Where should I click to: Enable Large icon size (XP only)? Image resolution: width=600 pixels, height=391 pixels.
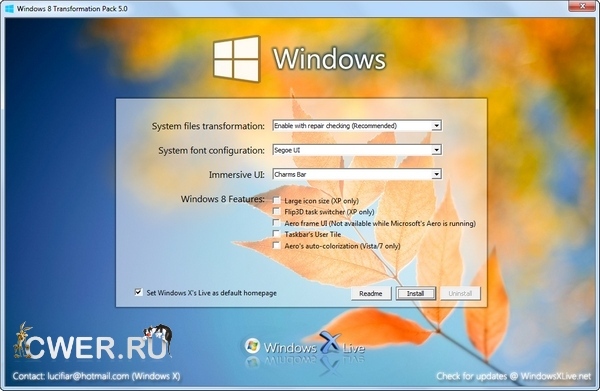[x=276, y=200]
